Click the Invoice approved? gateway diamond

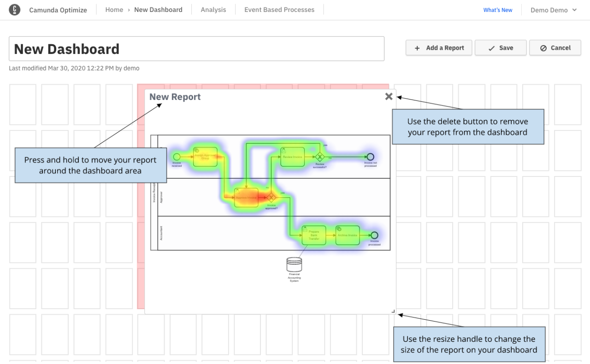(272, 198)
